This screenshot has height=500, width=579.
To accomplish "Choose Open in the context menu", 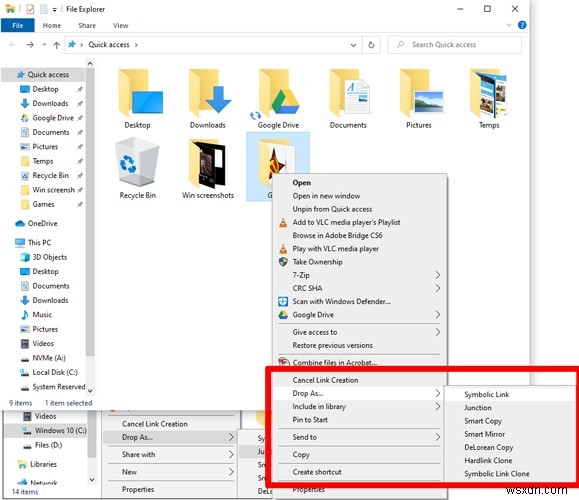I will tap(302, 182).
